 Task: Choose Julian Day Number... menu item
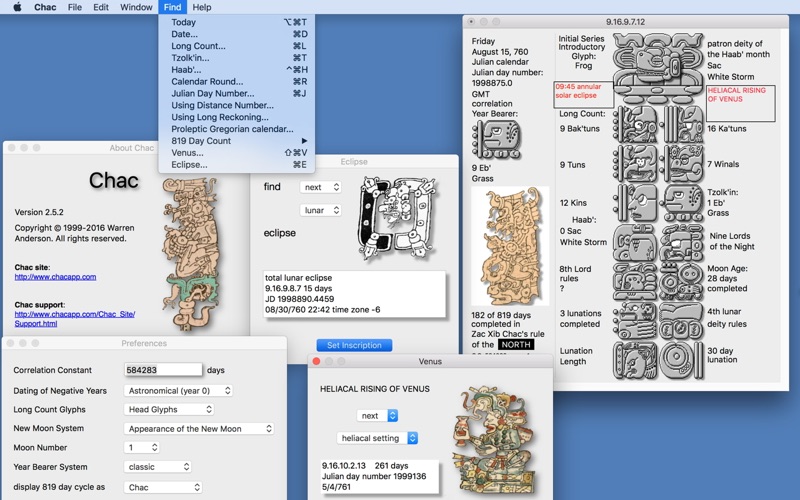[239, 93]
